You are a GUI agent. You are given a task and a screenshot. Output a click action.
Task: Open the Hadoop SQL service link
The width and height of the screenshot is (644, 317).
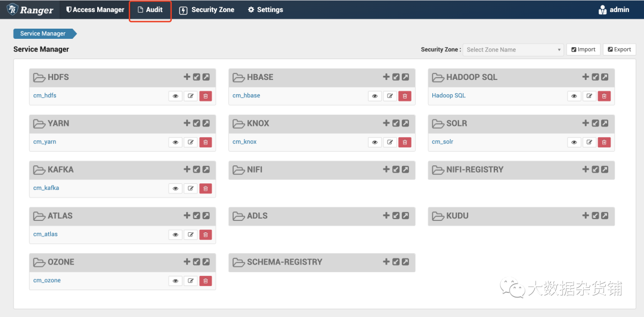[448, 96]
